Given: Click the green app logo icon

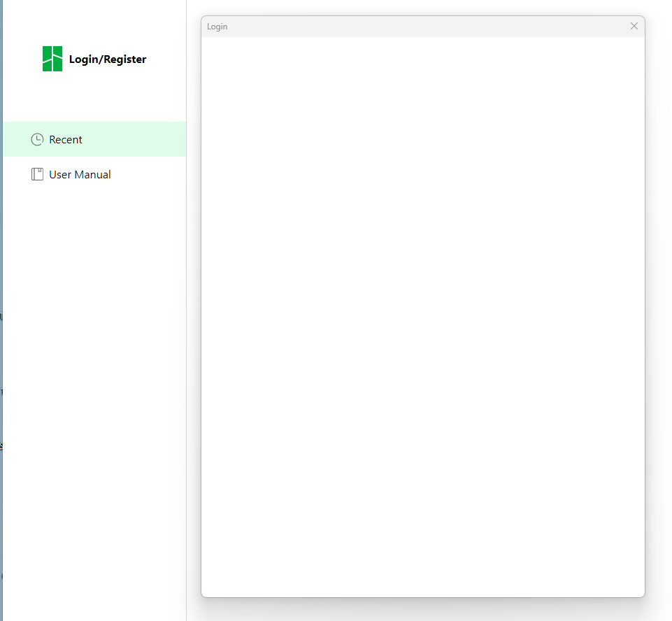Looking at the screenshot, I should (x=52, y=59).
